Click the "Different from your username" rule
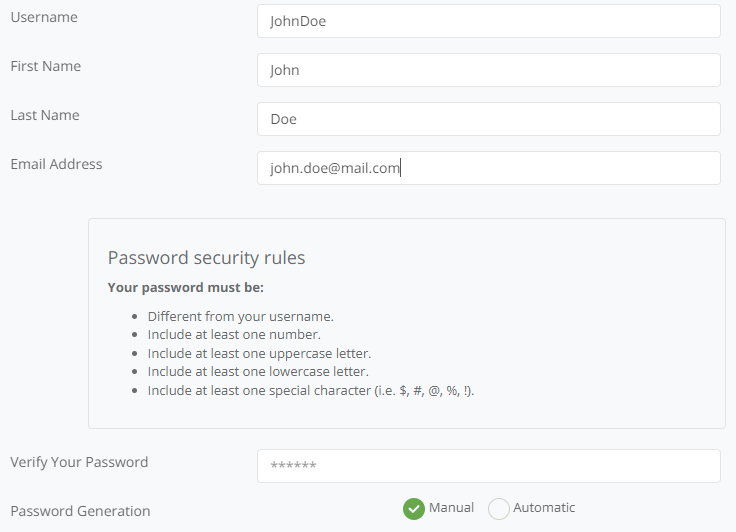 pyautogui.click(x=241, y=316)
